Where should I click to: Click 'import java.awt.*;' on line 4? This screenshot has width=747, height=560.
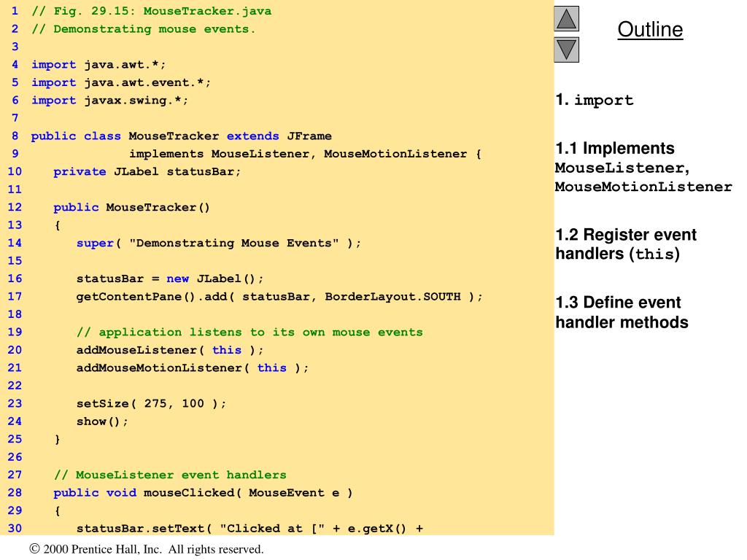tap(98, 65)
